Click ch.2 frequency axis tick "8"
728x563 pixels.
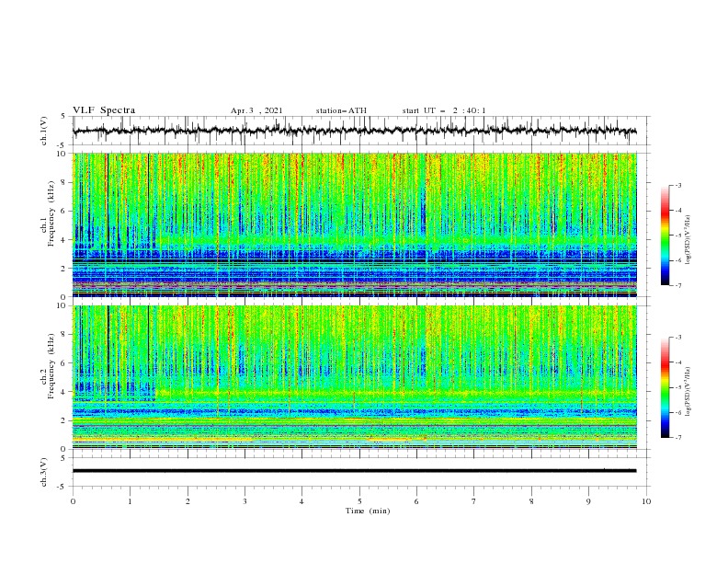tap(64, 335)
